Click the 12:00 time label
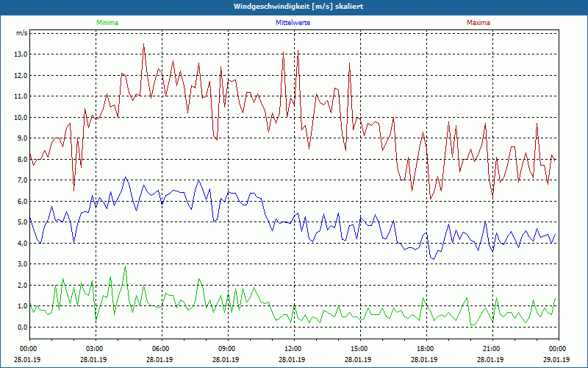588x368 pixels. [x=295, y=349]
